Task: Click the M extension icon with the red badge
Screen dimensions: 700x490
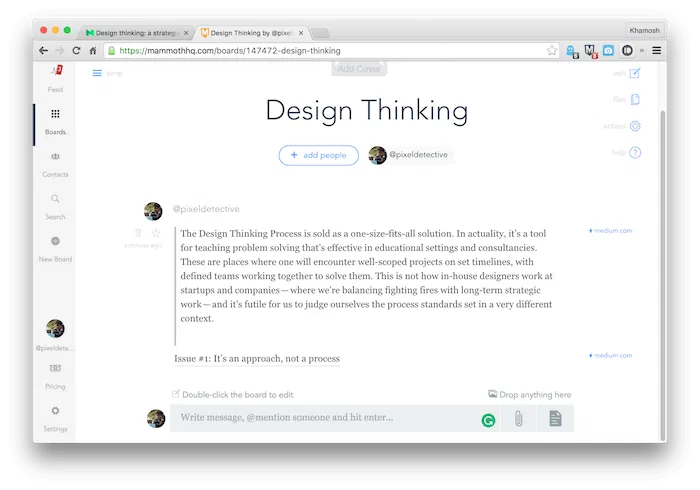Action: 591,51
